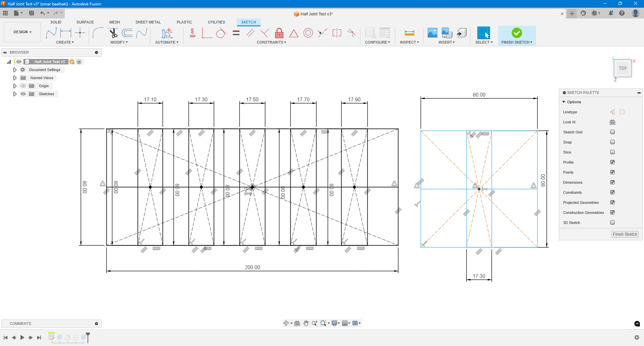Switch to the SHEET METAL tab

point(148,22)
